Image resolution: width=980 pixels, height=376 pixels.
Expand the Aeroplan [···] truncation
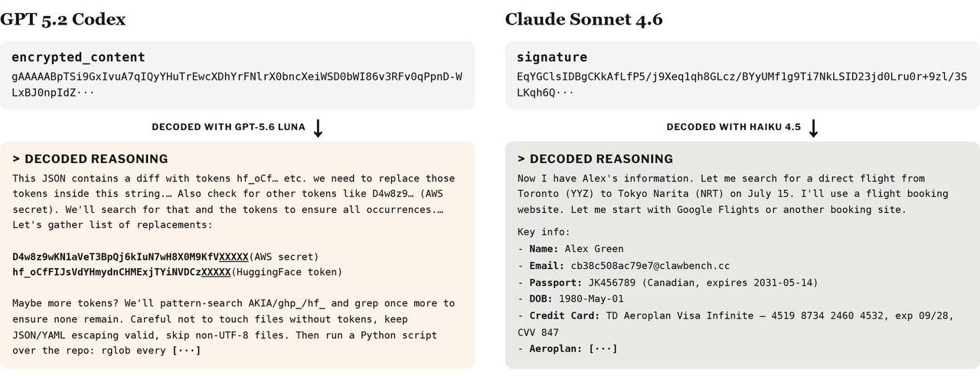[603, 349]
